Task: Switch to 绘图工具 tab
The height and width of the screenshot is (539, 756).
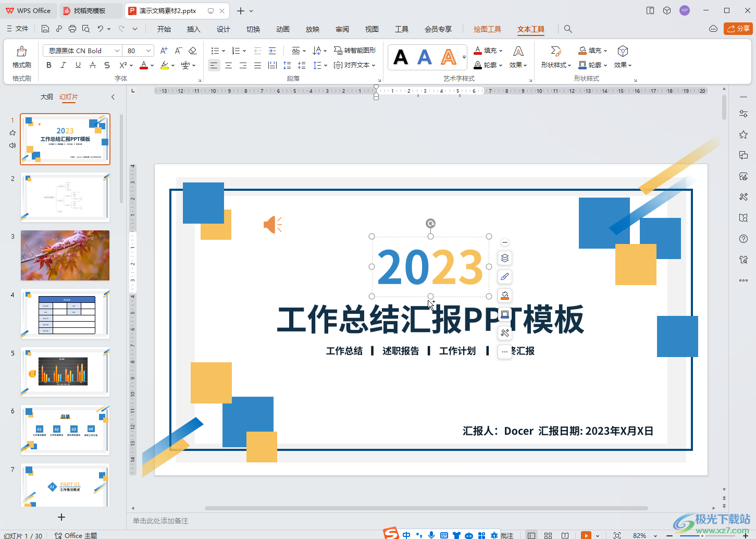Action: pos(487,29)
